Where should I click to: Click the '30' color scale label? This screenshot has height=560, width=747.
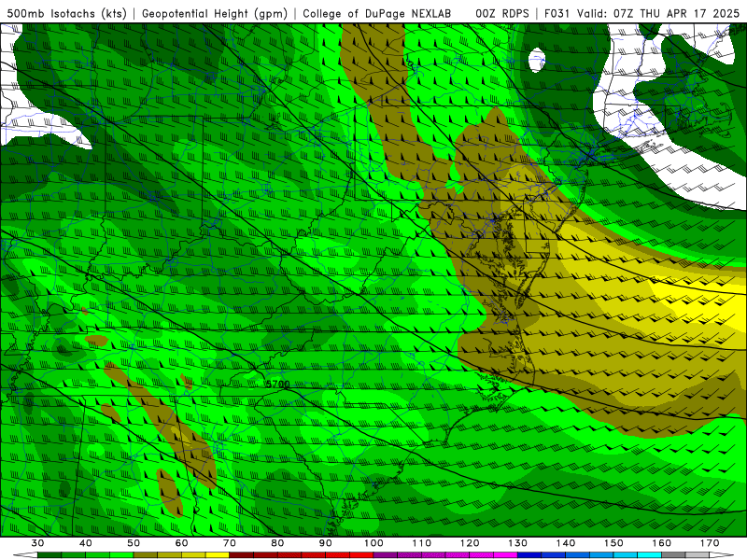click(x=37, y=543)
